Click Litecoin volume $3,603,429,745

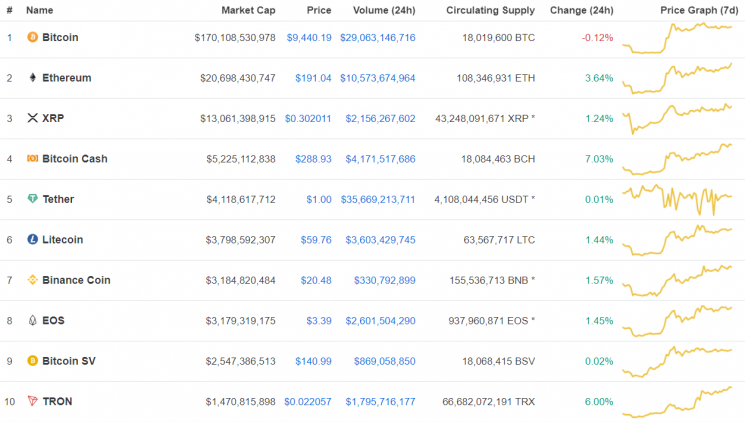coord(380,240)
